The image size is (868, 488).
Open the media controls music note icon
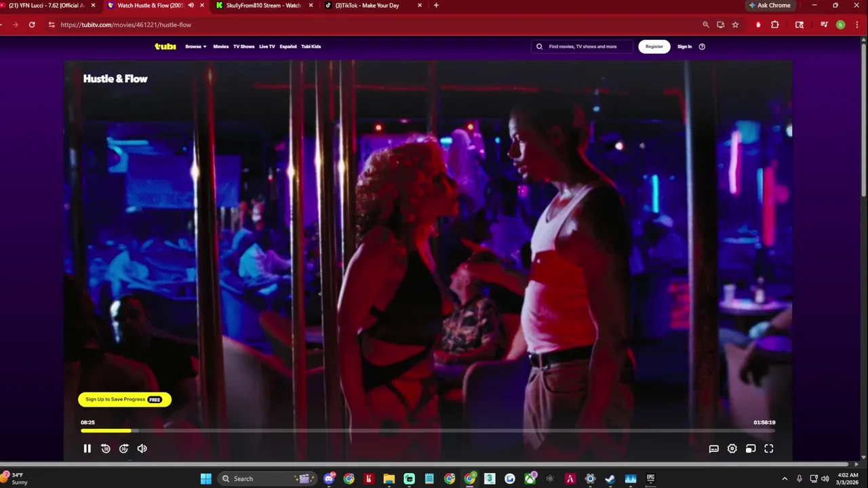coord(824,24)
